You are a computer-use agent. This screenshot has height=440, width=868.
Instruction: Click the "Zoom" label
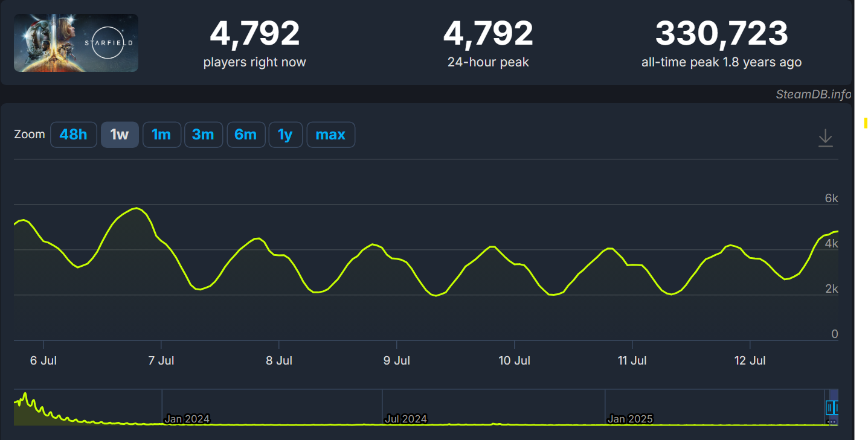point(30,134)
